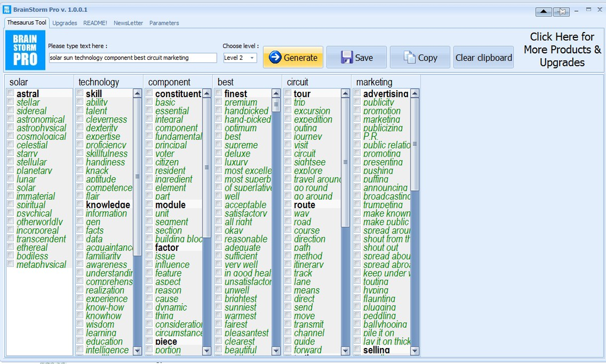
Task: Click the Copy pages icon
Action: point(409,57)
